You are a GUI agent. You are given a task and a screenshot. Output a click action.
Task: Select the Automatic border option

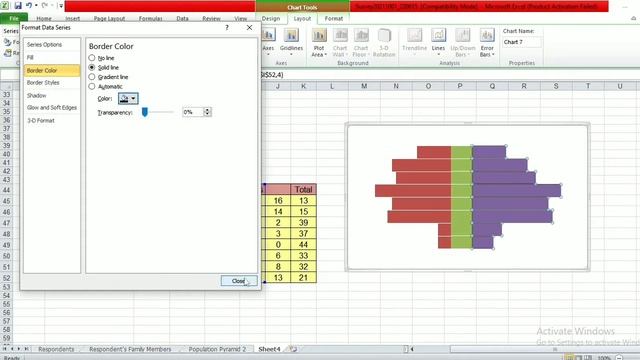click(x=92, y=87)
